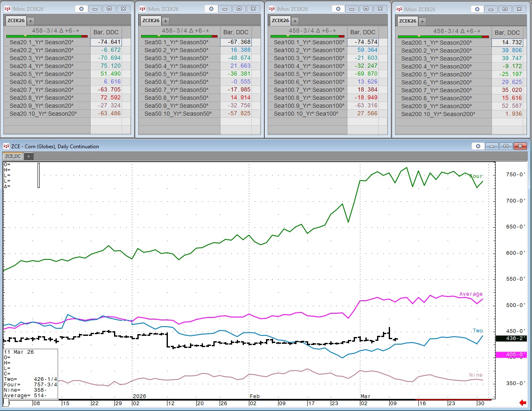Viewport: 532px width, 411px height.
Task: Click the Bar, DDC column header in the Sea100 window
Action: click(x=362, y=32)
